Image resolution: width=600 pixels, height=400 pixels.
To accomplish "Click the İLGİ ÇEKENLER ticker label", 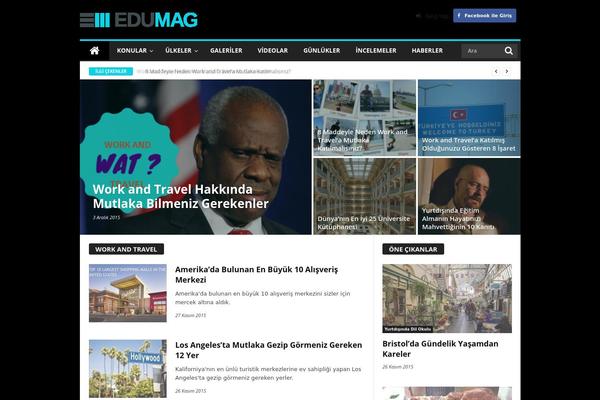I will [x=111, y=71].
